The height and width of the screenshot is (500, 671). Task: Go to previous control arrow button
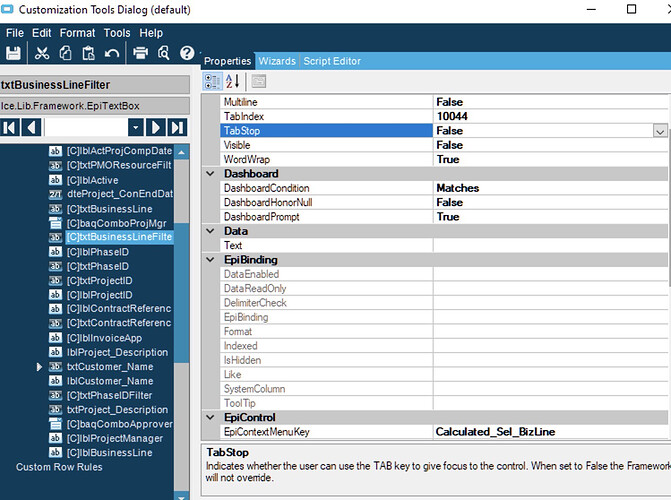(31, 128)
